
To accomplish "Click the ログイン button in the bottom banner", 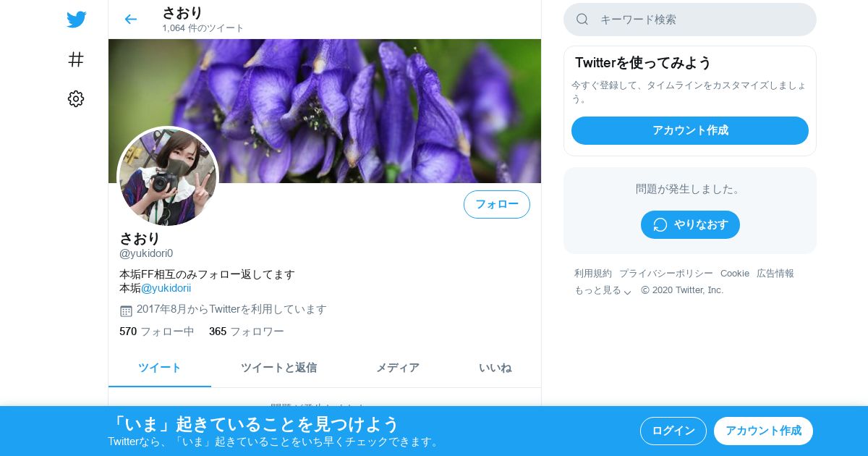I will pos(673,431).
